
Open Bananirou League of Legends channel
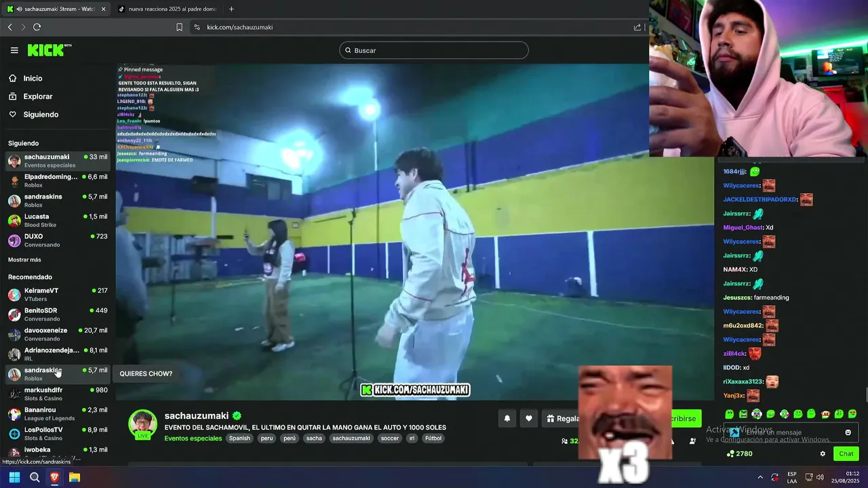point(58,413)
